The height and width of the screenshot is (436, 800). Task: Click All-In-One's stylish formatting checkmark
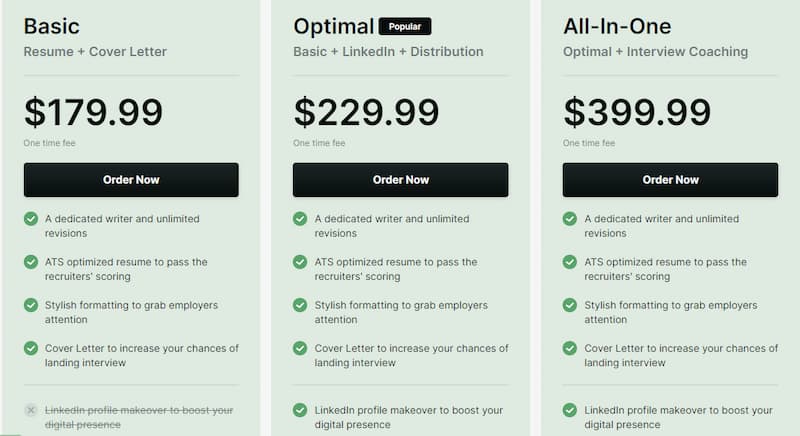pyautogui.click(x=570, y=305)
